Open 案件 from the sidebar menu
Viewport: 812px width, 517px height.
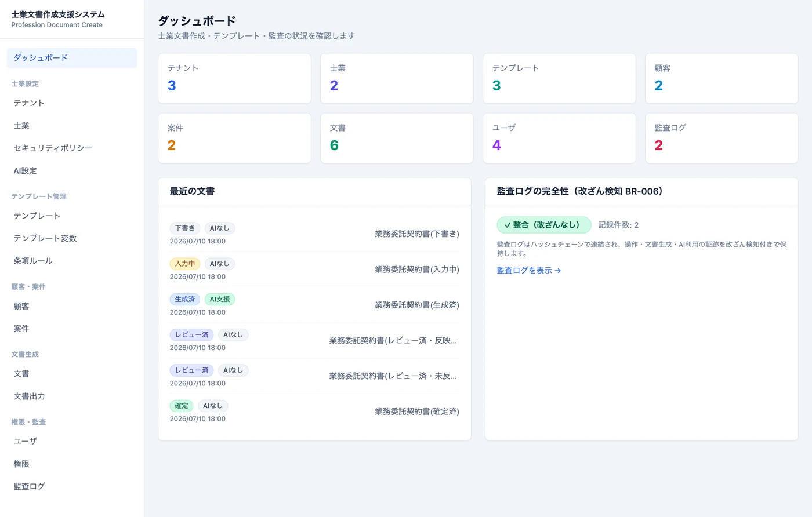72,329
